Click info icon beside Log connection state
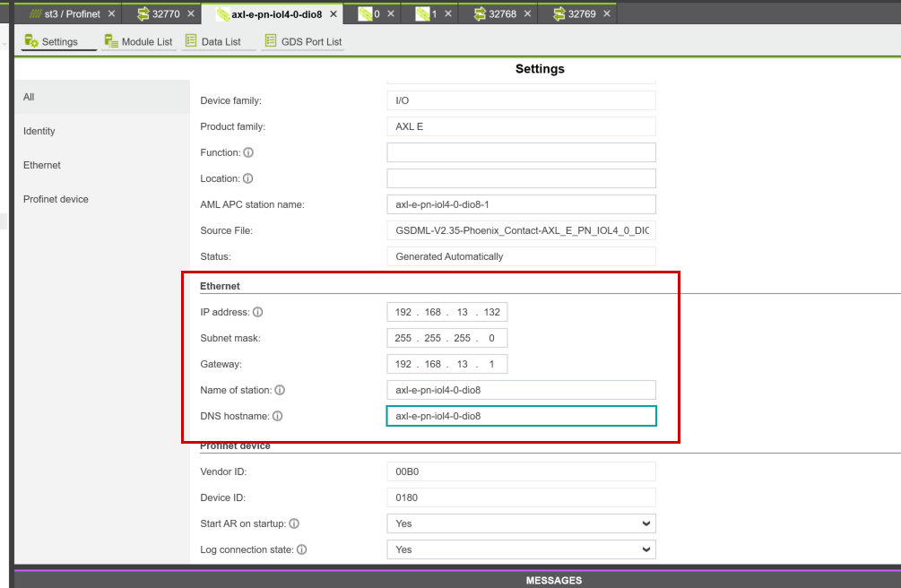This screenshot has height=588, width=901. click(x=302, y=549)
